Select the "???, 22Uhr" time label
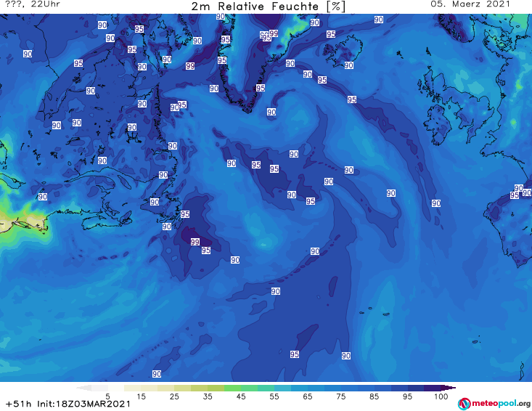This screenshot has height=411, width=532. [33, 4]
